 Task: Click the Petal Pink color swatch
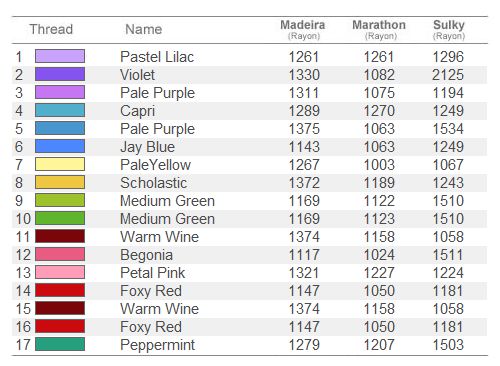coord(60,272)
